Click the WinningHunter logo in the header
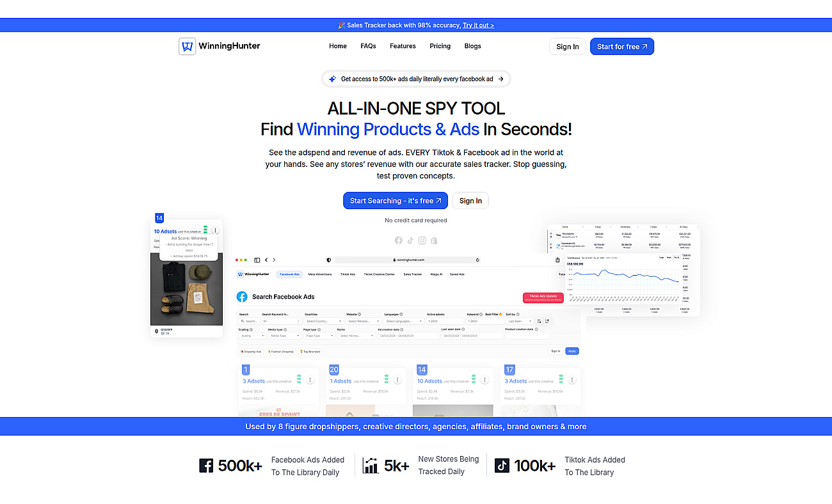 [219, 46]
